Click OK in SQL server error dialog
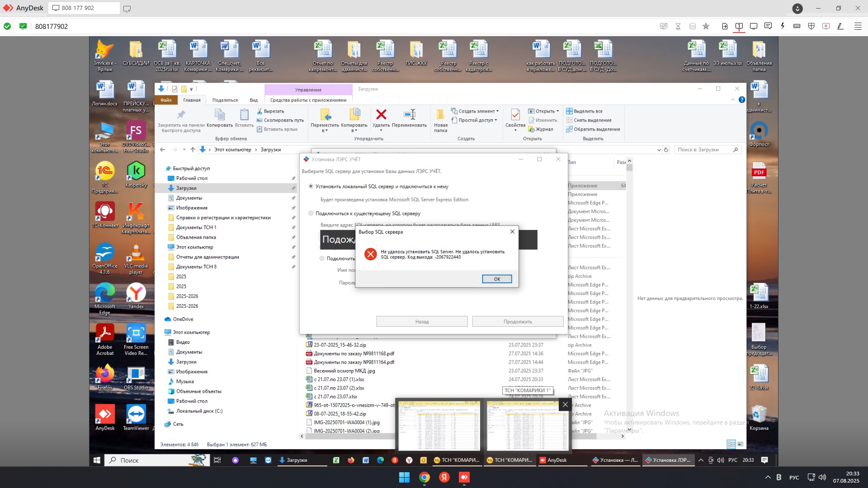868x488 pixels. pos(496,279)
